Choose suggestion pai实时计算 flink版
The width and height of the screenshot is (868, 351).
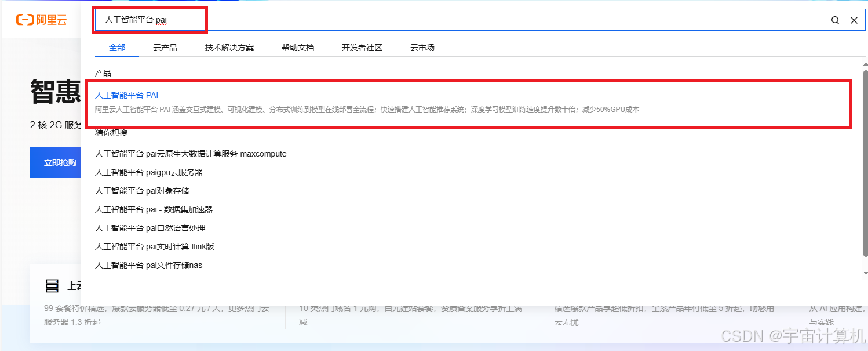tap(155, 247)
